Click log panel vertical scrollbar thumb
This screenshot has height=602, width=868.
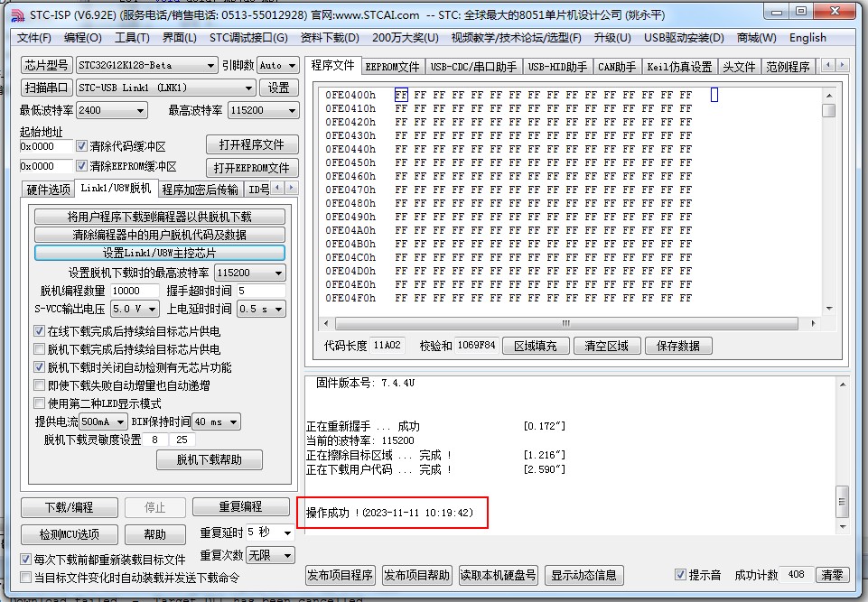pyautogui.click(x=843, y=502)
